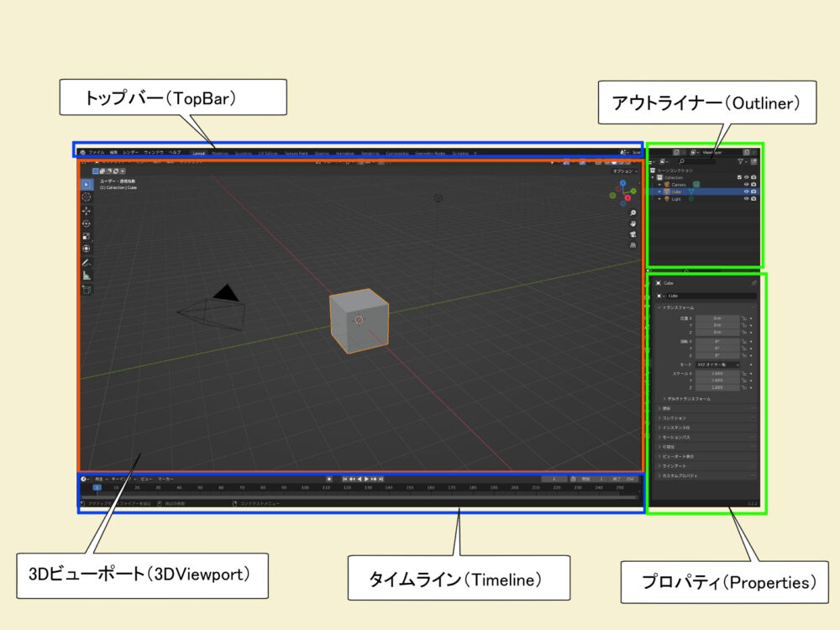Toggle Location X lock icon
840x630 pixels.
(x=744, y=318)
